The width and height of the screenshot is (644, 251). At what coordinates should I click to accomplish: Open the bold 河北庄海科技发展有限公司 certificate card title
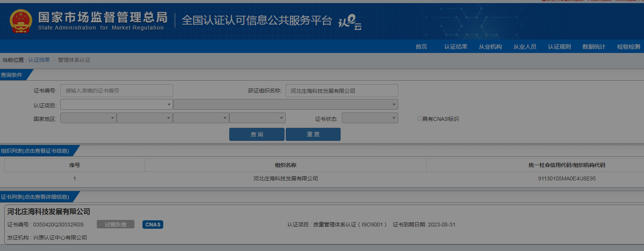pyautogui.click(x=49, y=212)
